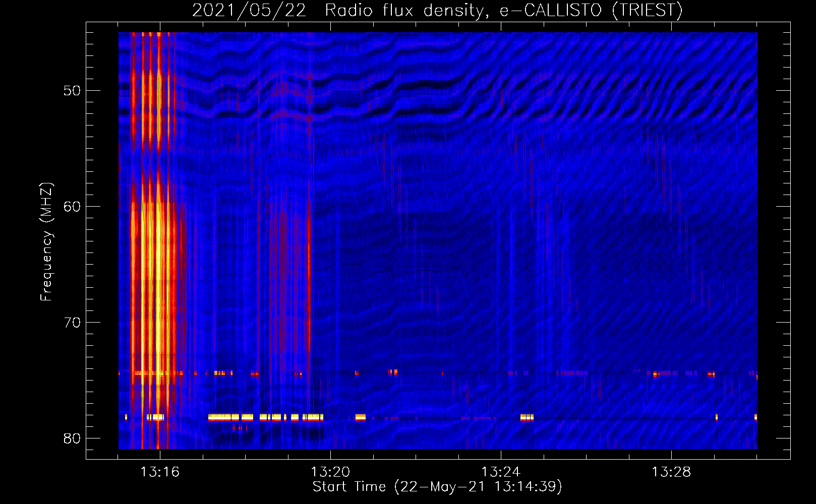Click the "Frequency (MHZ)" axis label
816x504 pixels.
coord(46,242)
